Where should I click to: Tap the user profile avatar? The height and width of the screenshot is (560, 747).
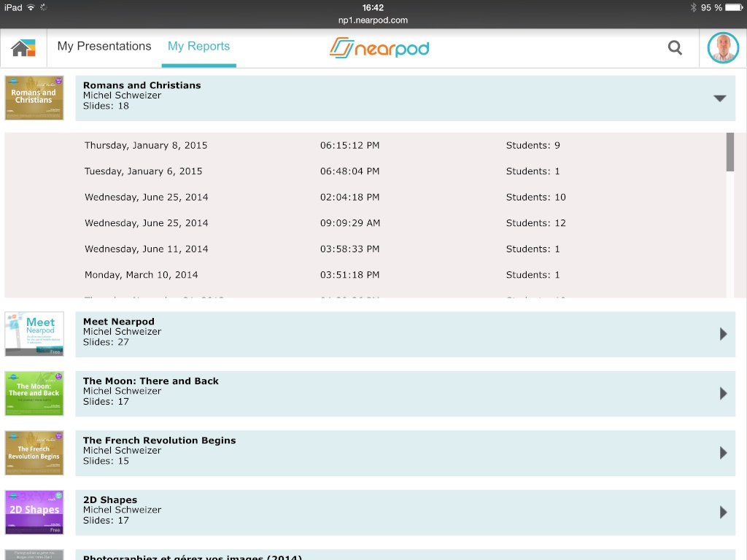coord(723,48)
